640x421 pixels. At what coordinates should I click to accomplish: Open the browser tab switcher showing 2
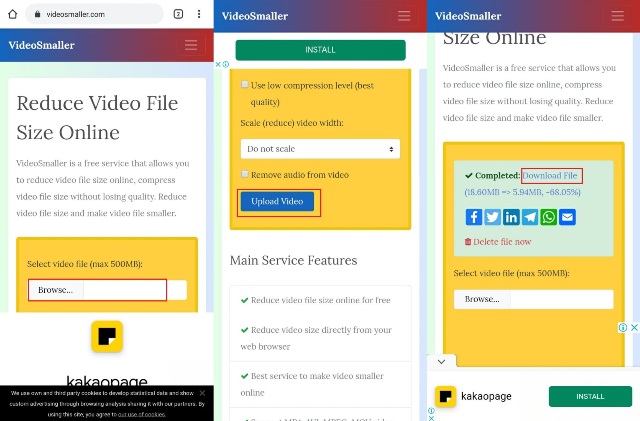(178, 14)
